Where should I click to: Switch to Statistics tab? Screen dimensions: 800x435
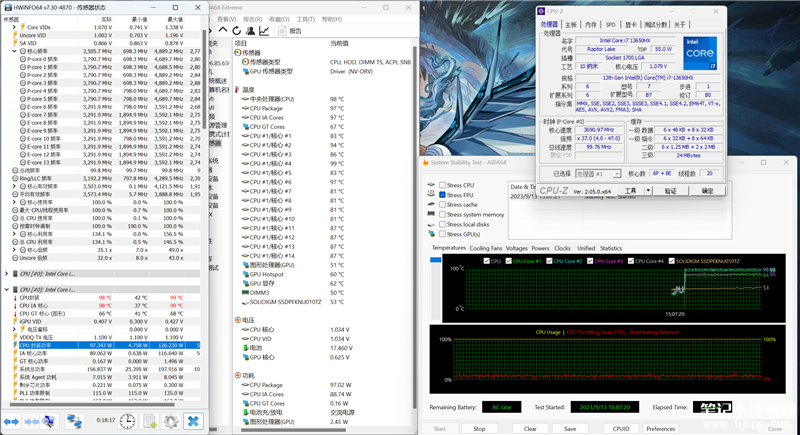click(x=611, y=248)
